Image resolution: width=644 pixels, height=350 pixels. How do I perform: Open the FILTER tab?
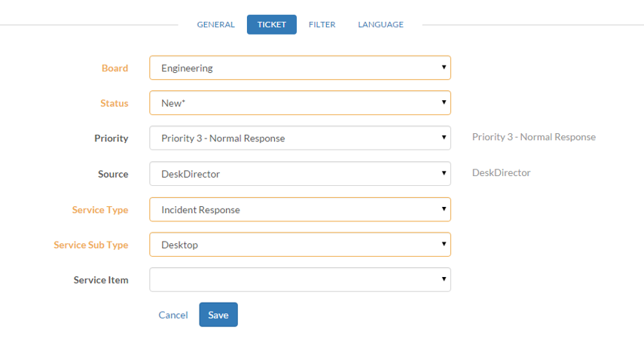pos(322,25)
